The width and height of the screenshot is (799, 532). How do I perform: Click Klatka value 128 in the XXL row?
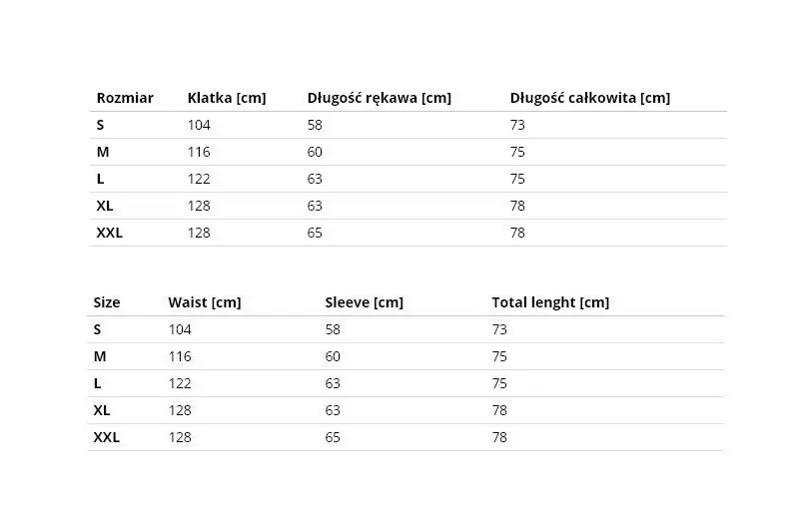pyautogui.click(x=199, y=233)
